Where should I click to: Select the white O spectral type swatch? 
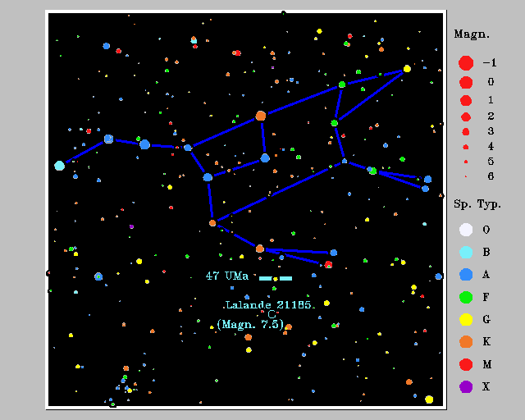(466, 230)
